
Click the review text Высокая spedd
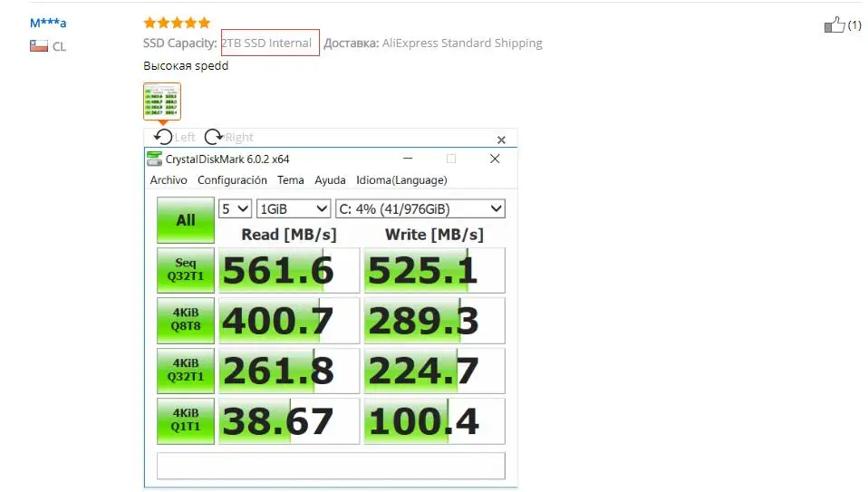coord(186,65)
